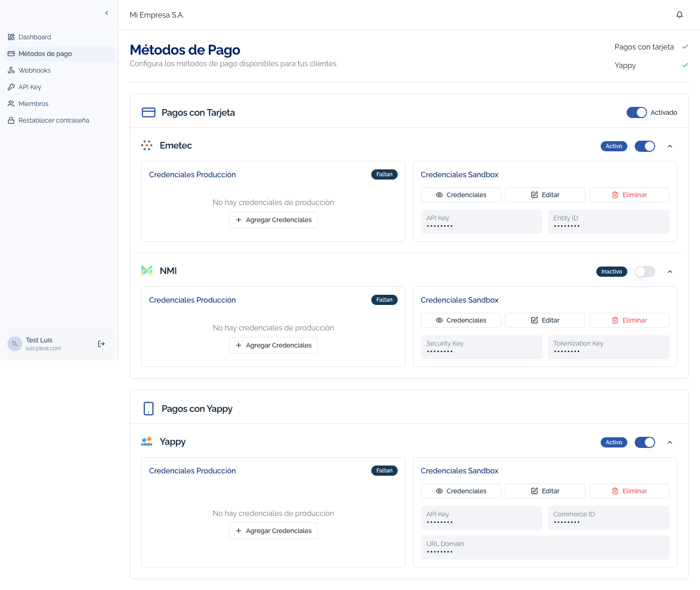Click the NMI provider logo
Image resolution: width=700 pixels, height=590 pixels.
pos(147,271)
